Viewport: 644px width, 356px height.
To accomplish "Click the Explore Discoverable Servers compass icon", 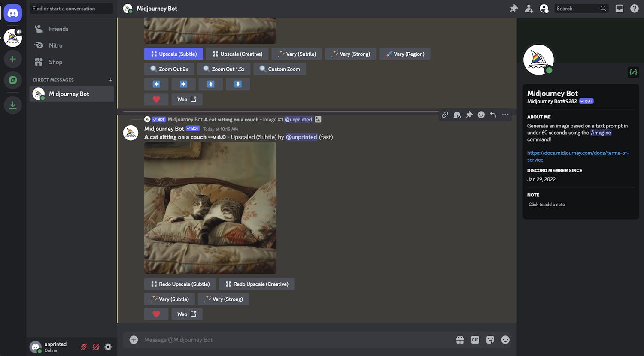I will click(x=13, y=80).
